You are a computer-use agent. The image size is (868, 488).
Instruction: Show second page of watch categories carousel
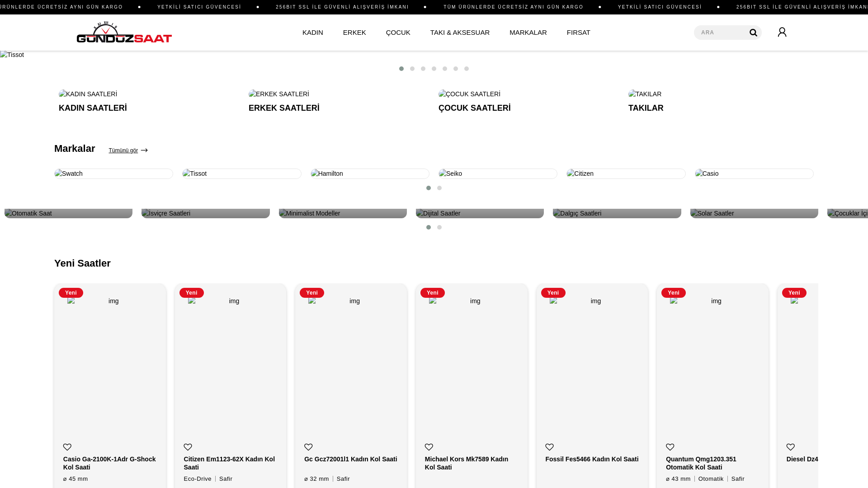pyautogui.click(x=439, y=227)
